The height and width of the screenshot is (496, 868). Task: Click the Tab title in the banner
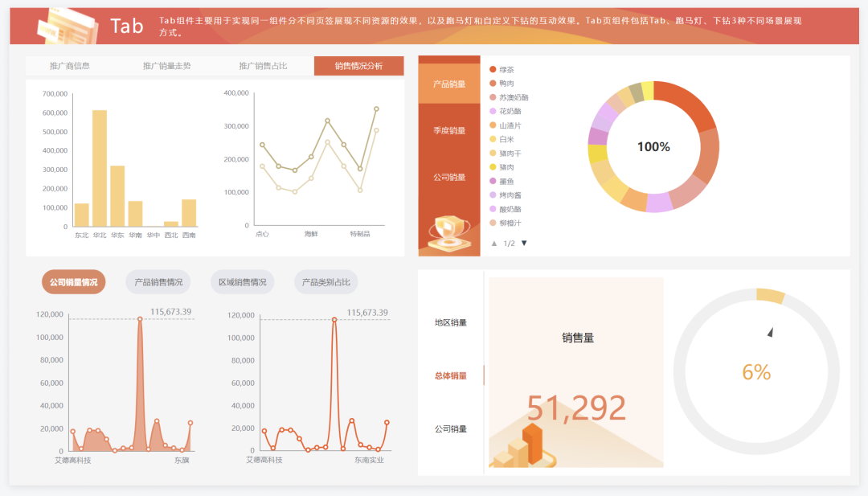point(127,26)
